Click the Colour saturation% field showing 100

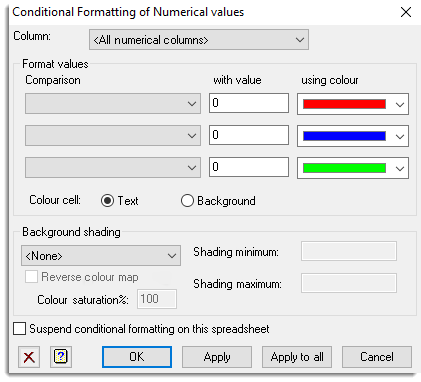coord(157,299)
